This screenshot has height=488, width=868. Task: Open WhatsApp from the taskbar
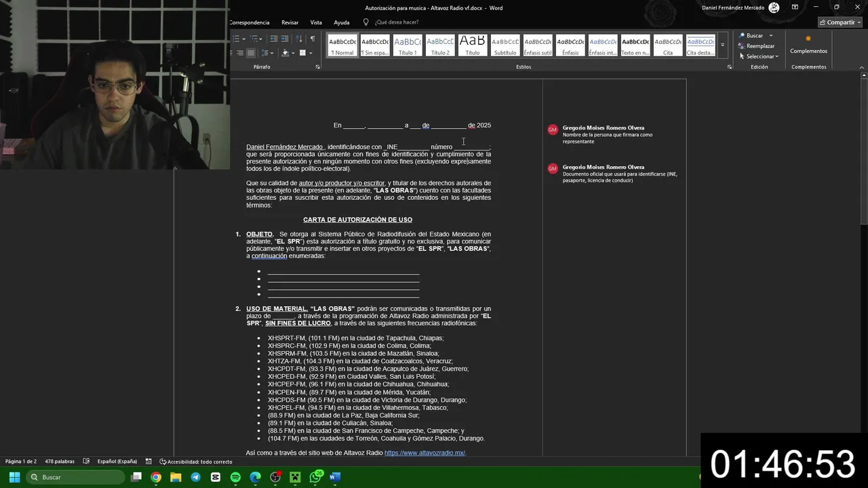pos(315,477)
